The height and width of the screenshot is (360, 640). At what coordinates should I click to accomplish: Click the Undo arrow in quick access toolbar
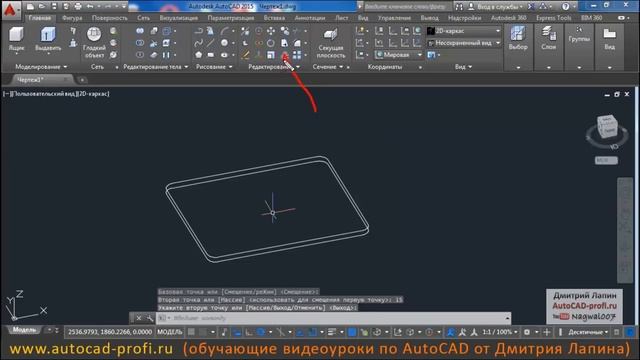[x=90, y=7]
